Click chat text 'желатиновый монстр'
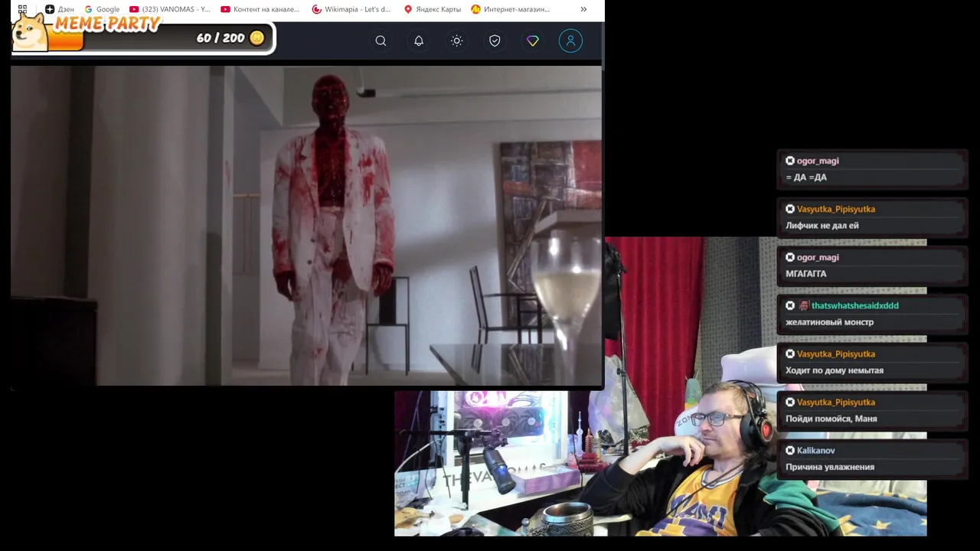Image resolution: width=980 pixels, height=551 pixels. coord(829,322)
